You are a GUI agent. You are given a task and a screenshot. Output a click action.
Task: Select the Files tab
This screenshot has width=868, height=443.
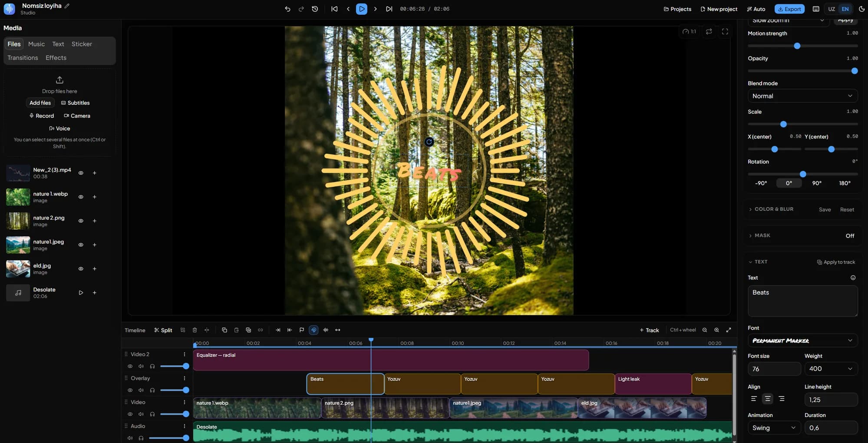tap(14, 44)
